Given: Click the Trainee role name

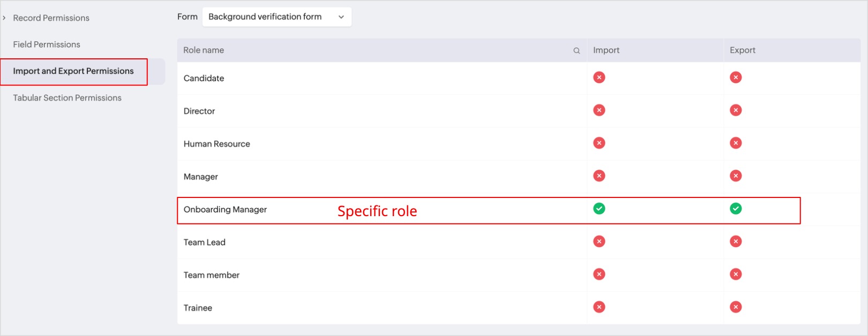Looking at the screenshot, I should (198, 308).
